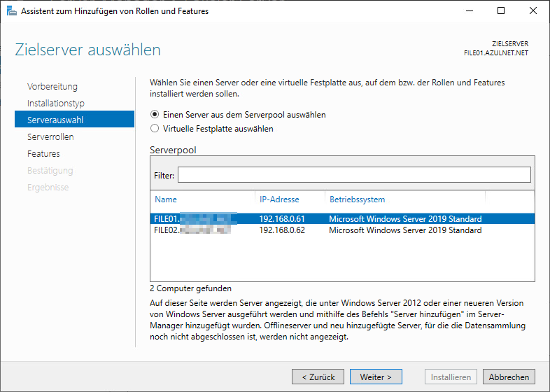Open the Serverauswahl step

coord(55,120)
